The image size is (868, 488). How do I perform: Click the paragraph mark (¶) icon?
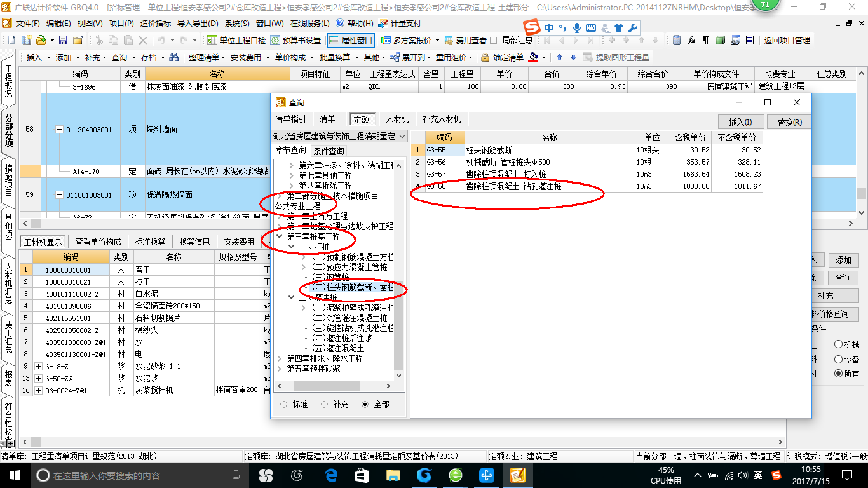(706, 40)
